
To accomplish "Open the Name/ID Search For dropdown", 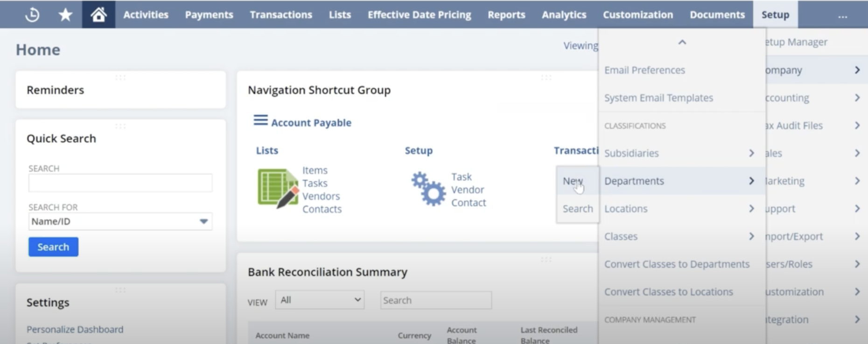I will 203,221.
